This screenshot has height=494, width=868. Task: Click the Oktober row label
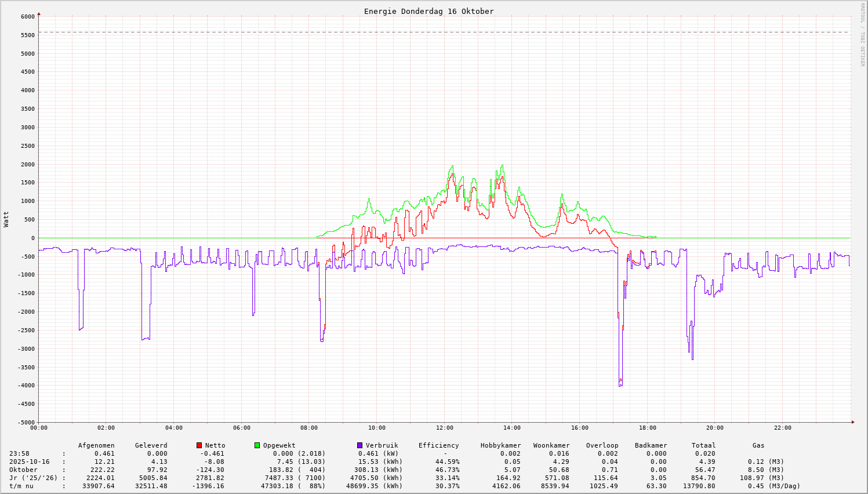[x=23, y=470]
